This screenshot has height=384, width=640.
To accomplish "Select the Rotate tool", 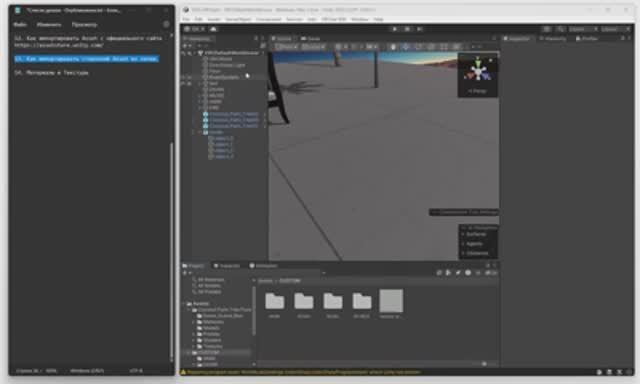I will tap(419, 47).
